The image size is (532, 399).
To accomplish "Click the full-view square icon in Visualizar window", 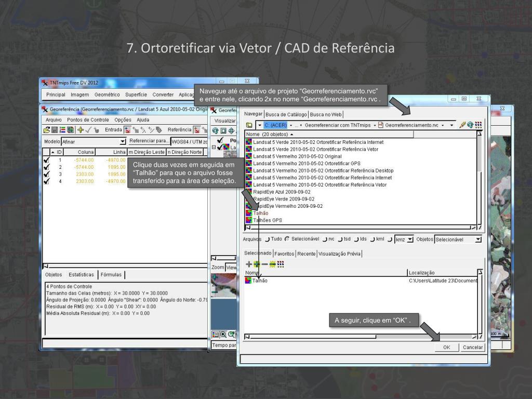I will (223, 130).
